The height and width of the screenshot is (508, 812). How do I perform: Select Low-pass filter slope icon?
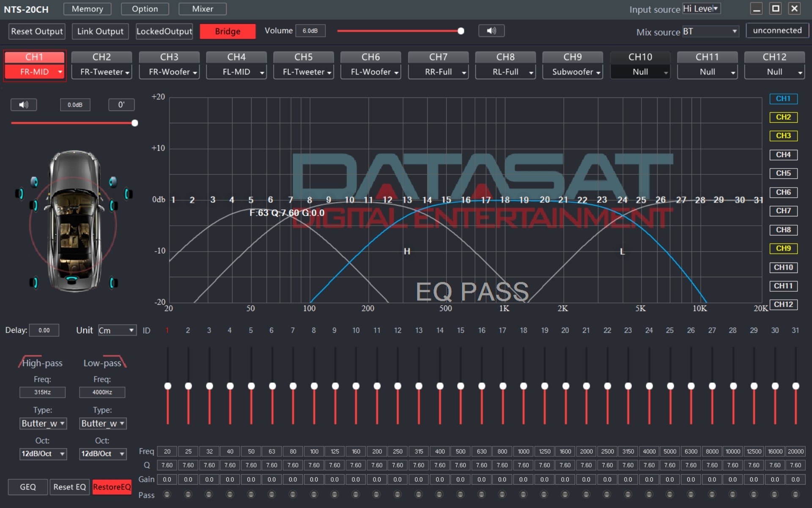pos(115,361)
